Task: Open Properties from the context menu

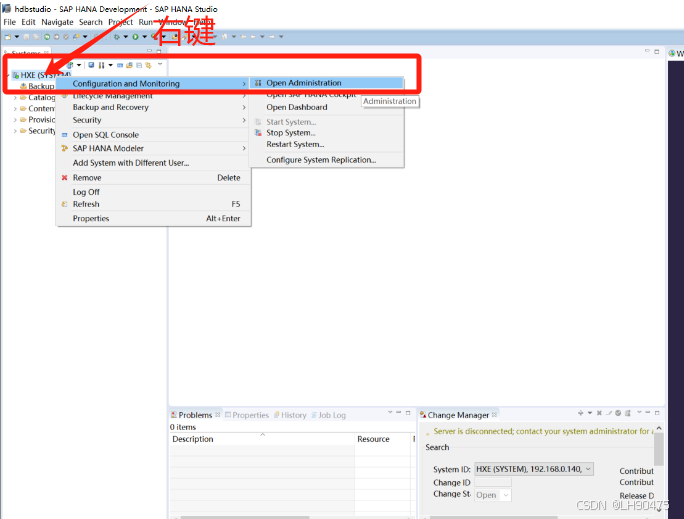Action: point(153,219)
